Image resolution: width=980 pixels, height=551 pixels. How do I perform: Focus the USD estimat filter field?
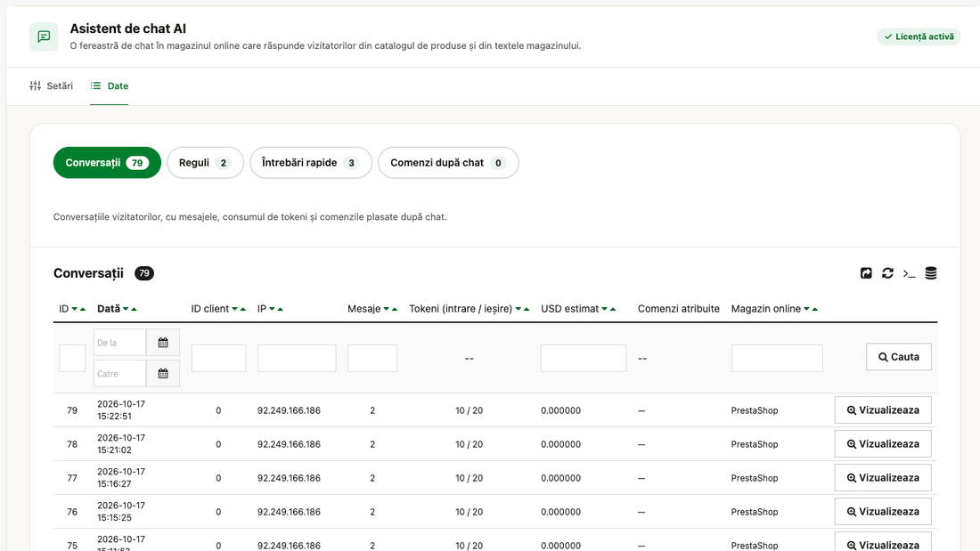tap(584, 358)
